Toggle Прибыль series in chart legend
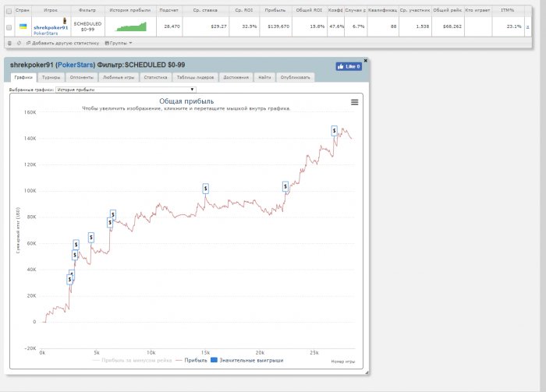This screenshot has width=546, height=392. [x=191, y=361]
